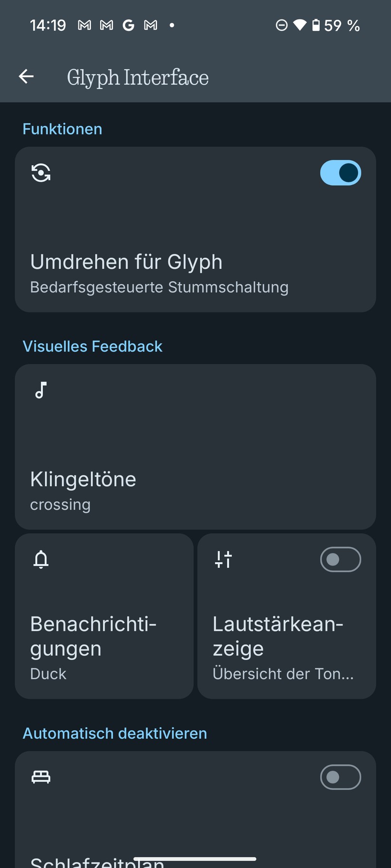
Task: Tap the flip-rotate icon on Umdrehen card
Action: pos(41,173)
